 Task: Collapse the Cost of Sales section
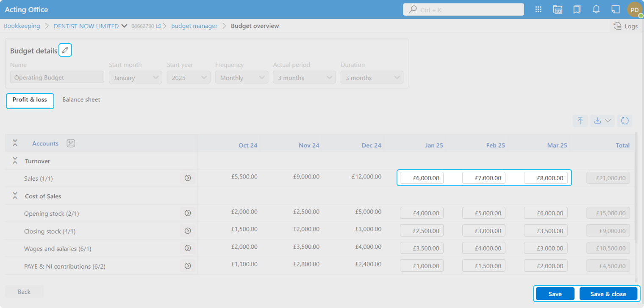tap(15, 196)
